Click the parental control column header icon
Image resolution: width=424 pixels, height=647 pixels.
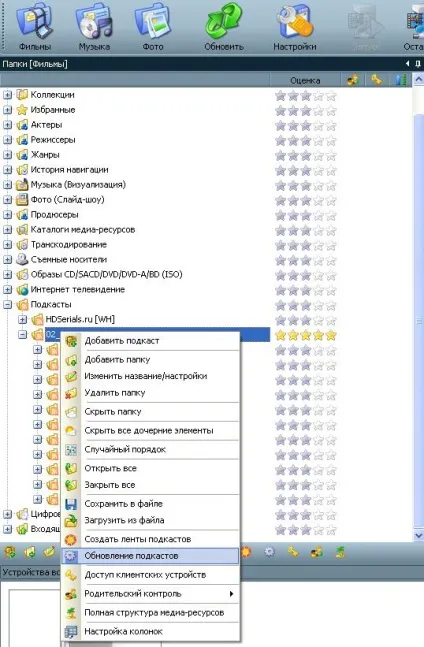click(x=353, y=80)
